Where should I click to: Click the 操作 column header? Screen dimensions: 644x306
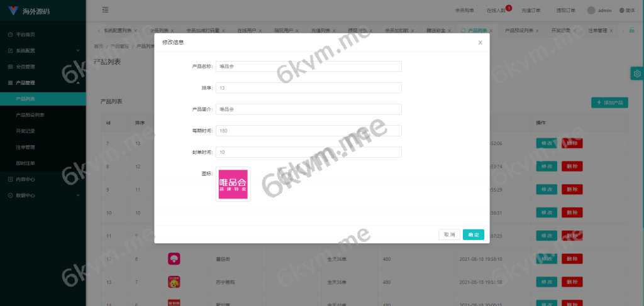coord(540,123)
